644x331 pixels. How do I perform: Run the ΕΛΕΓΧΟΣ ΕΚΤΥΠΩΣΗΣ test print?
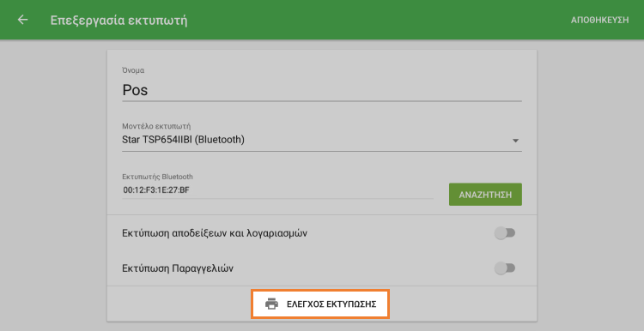tap(320, 304)
